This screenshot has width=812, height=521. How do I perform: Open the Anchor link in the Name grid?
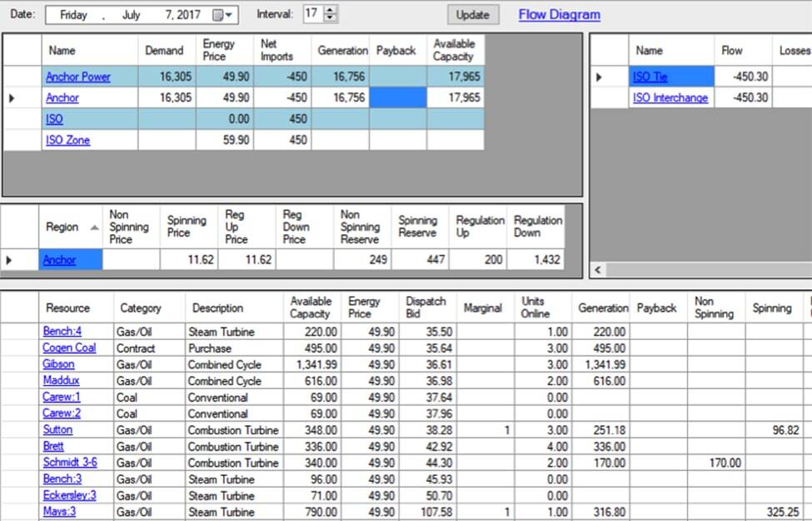62,98
